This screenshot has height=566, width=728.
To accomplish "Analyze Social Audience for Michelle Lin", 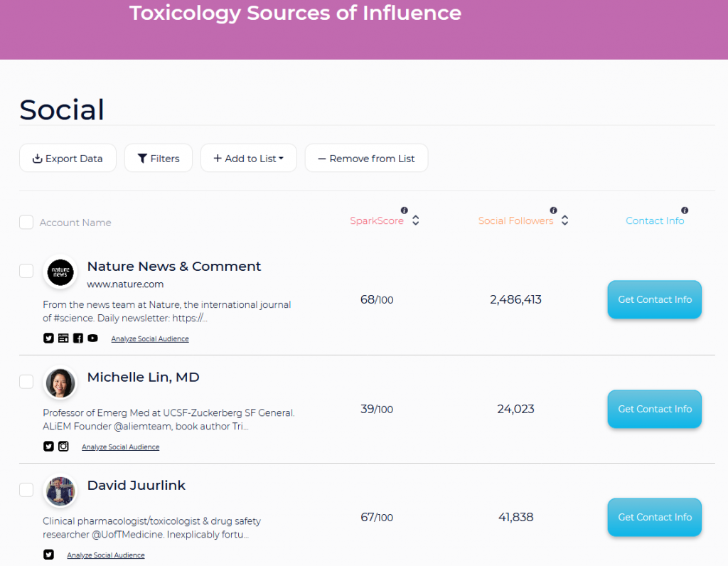I will [121, 447].
